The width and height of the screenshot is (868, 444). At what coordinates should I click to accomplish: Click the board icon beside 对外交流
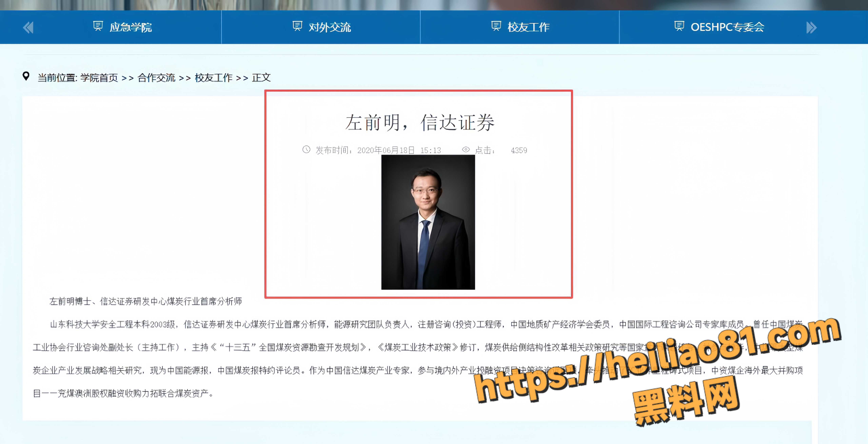point(297,26)
